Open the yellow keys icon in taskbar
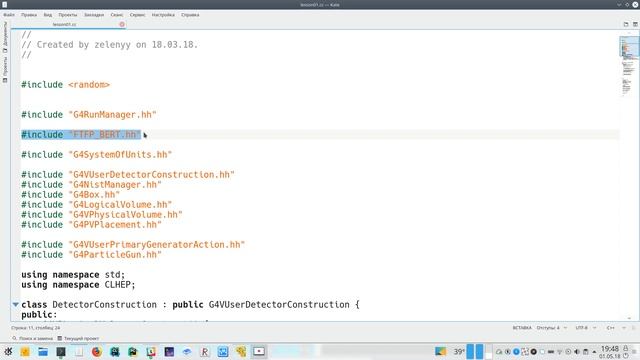Viewport: 640px width, 360px height. pyautogui.click(x=241, y=351)
